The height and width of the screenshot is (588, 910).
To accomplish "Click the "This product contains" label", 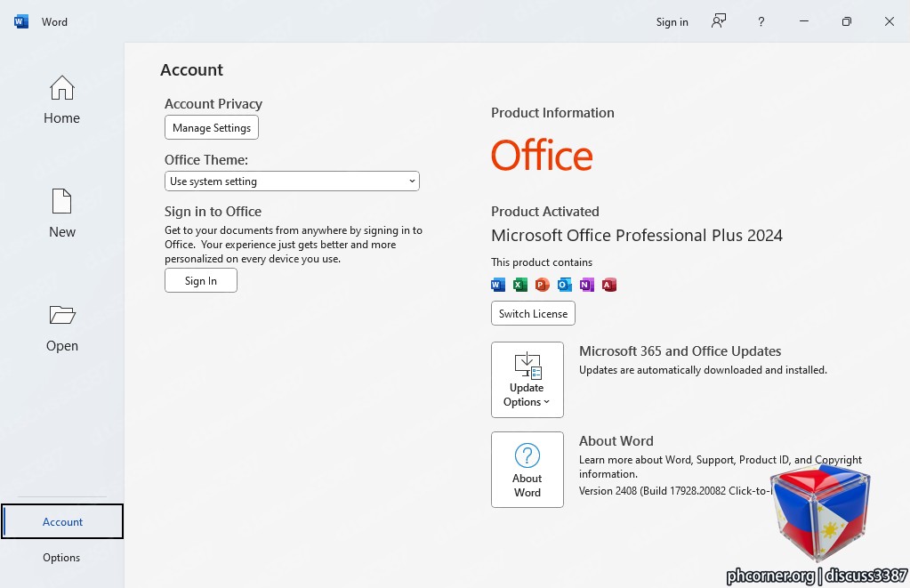I will [542, 262].
